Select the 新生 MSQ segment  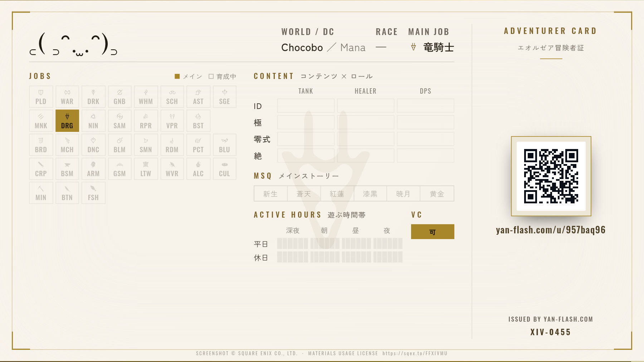[270, 194]
